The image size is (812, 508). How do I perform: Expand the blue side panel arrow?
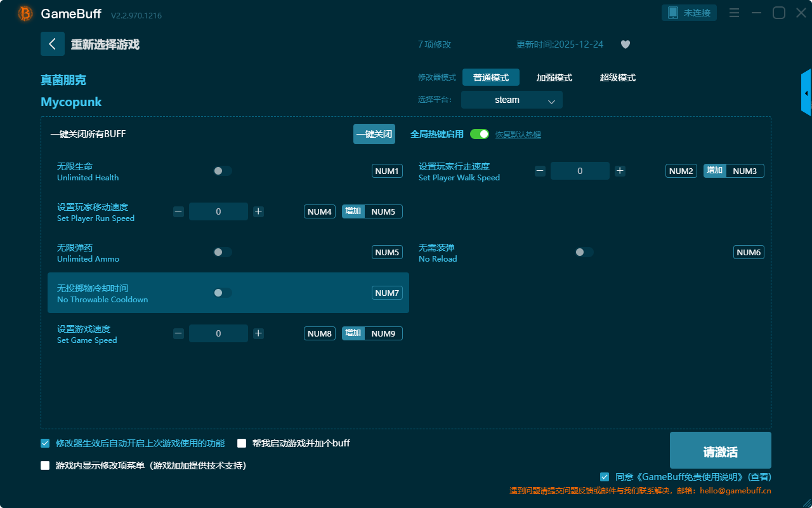806,93
